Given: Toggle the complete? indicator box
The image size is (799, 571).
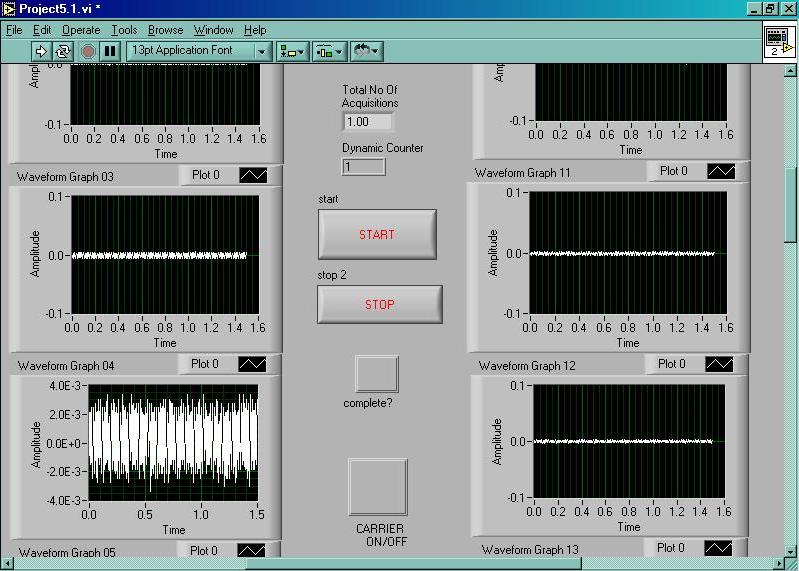Looking at the screenshot, I should click(x=377, y=374).
